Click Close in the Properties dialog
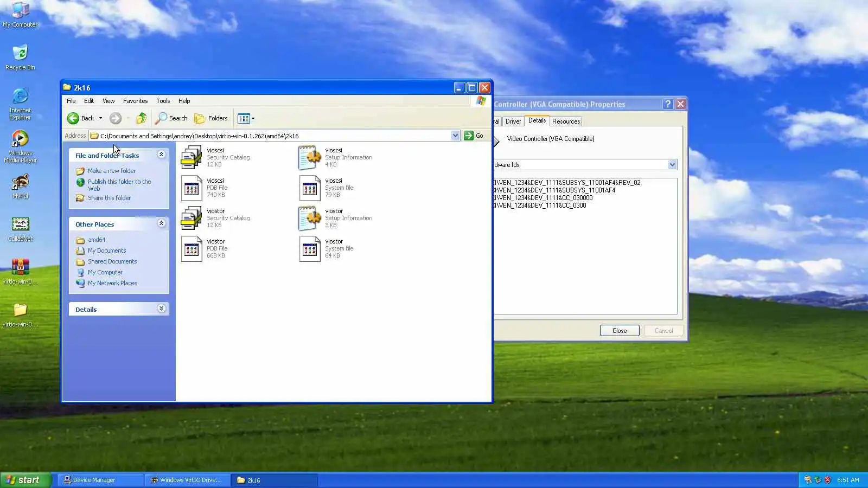This screenshot has height=488, width=868. point(620,331)
